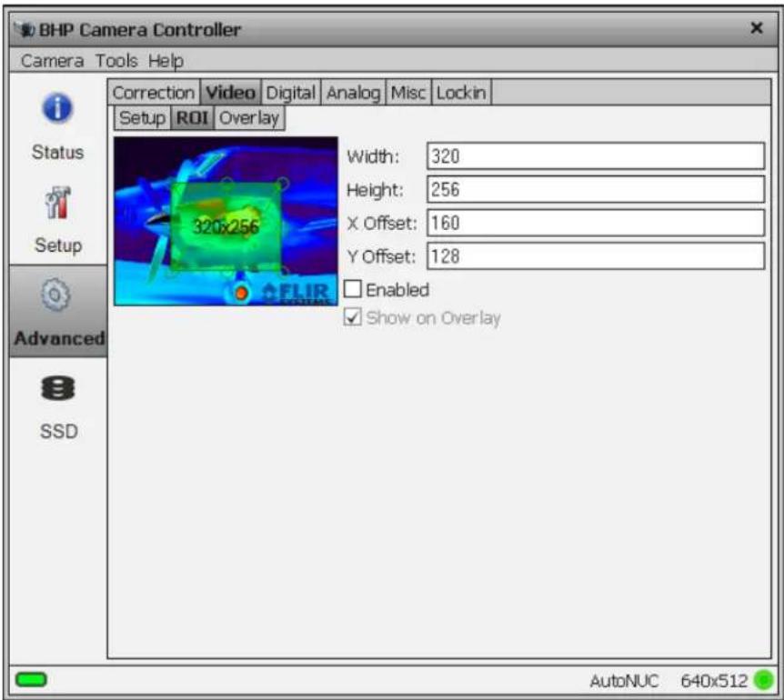
Task: Open the Camera menu
Action: click(x=52, y=61)
